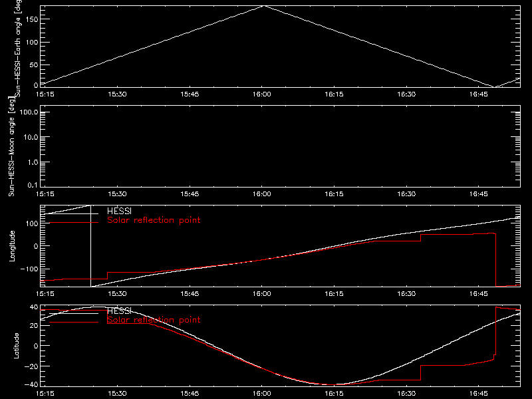This screenshot has height=399, width=532.
Task: Click the red legend line sample in Latitude plot
Action: coord(74,322)
